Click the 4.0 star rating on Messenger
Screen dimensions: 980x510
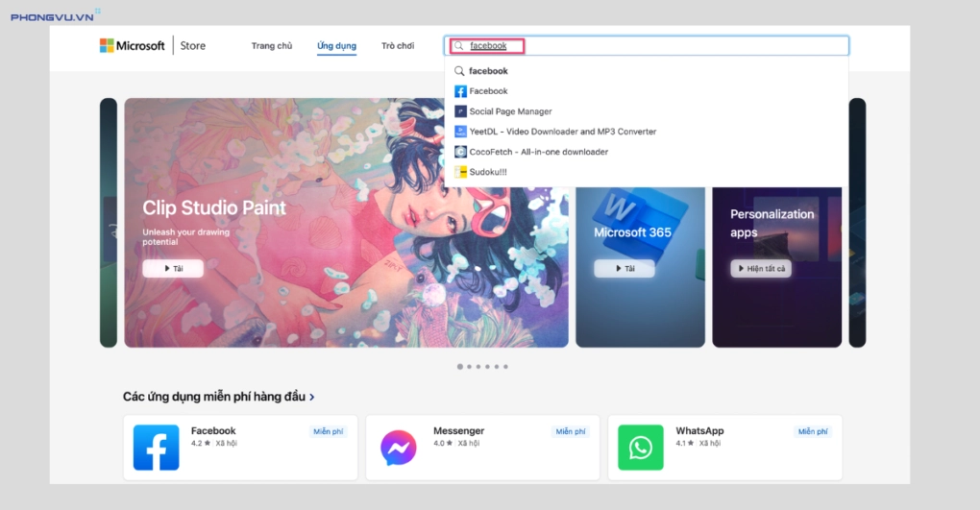click(x=443, y=443)
